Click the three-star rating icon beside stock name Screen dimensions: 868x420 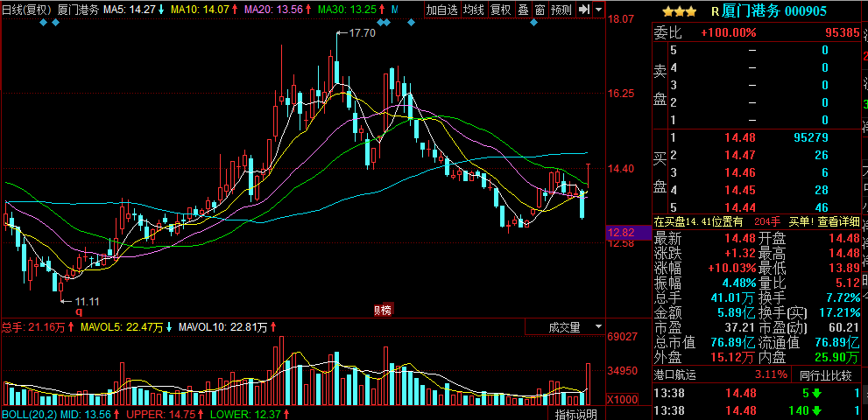pyautogui.click(x=680, y=11)
